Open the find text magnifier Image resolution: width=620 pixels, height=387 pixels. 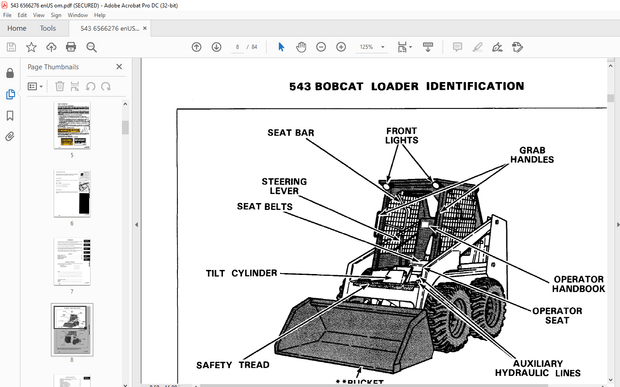pyautogui.click(x=91, y=47)
